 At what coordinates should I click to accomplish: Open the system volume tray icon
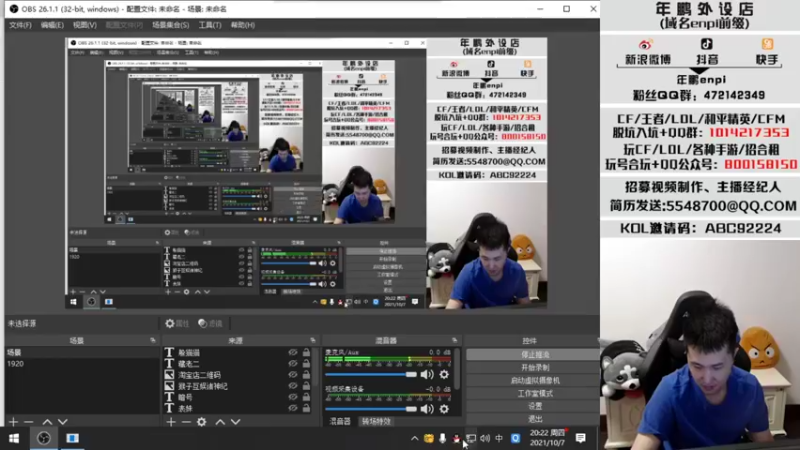pyautogui.click(x=485, y=438)
